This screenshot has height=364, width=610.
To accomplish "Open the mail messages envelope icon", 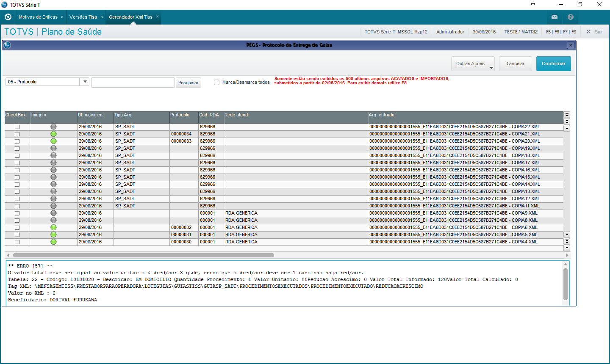I will click(x=555, y=17).
